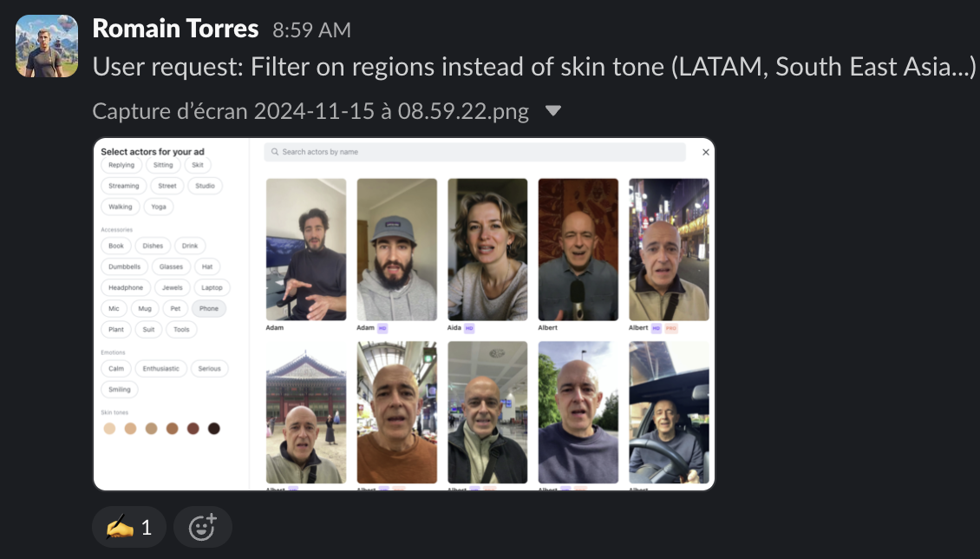Open the attached screenshot image preview
The width and height of the screenshot is (980, 559).
point(404,314)
